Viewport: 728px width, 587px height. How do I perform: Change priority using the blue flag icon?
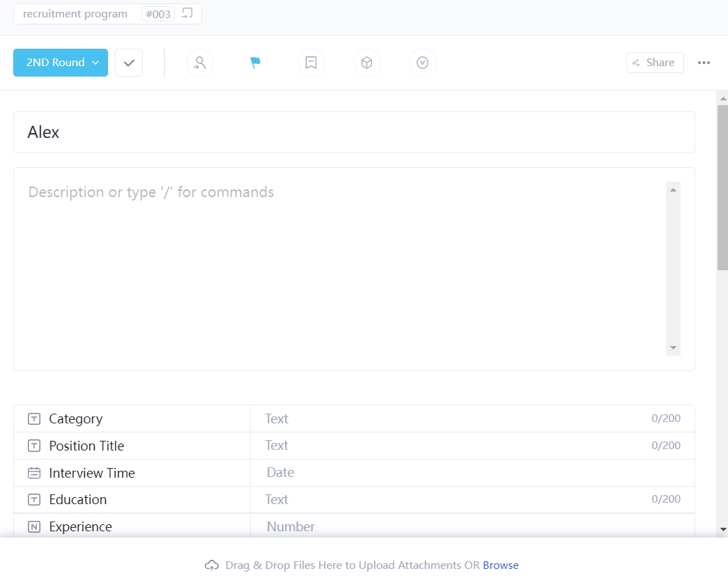pyautogui.click(x=255, y=63)
